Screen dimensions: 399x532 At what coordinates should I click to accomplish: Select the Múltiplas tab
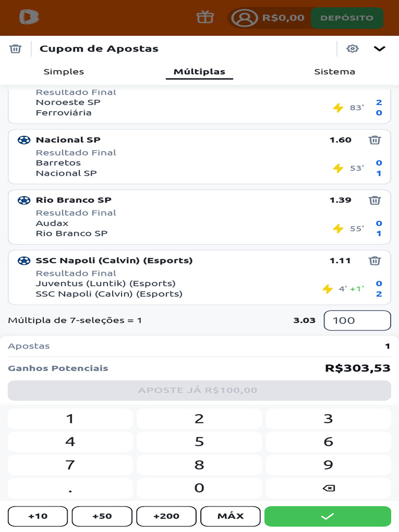point(199,72)
